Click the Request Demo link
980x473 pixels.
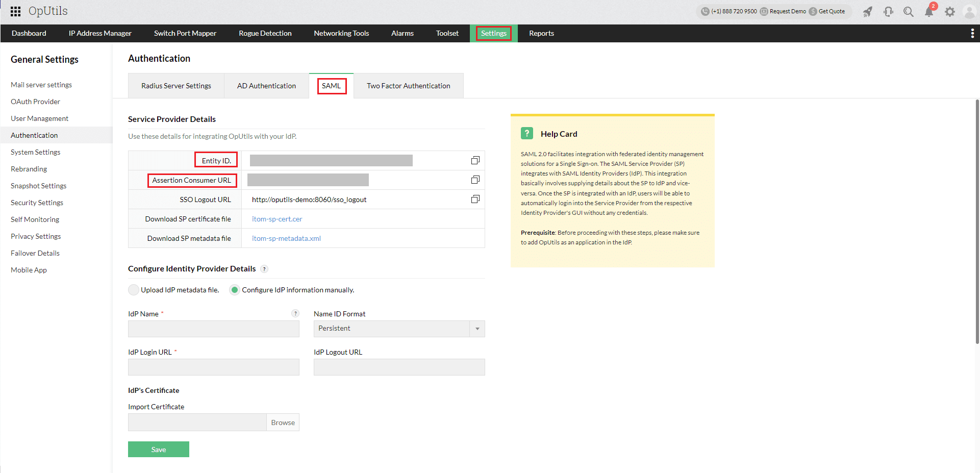click(x=788, y=11)
